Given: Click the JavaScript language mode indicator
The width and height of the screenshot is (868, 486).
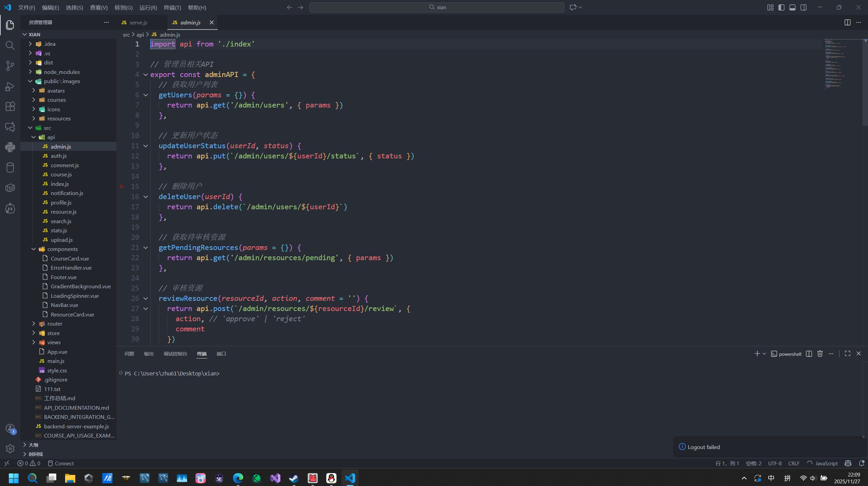Looking at the screenshot, I should 826,463.
